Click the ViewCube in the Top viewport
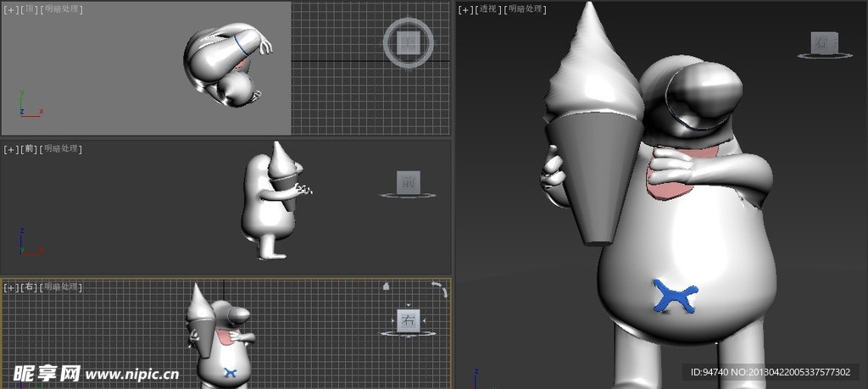868x389 pixels. [409, 42]
